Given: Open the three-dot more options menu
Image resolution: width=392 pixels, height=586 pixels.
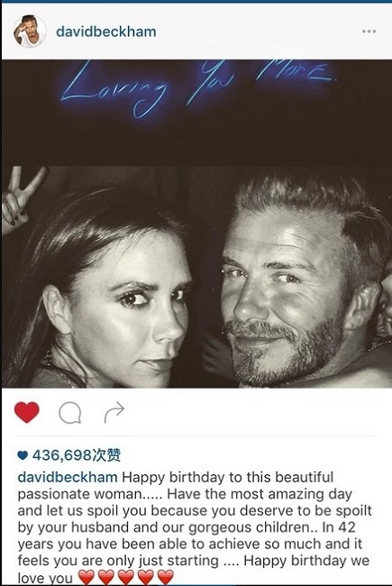Looking at the screenshot, I should (369, 32).
